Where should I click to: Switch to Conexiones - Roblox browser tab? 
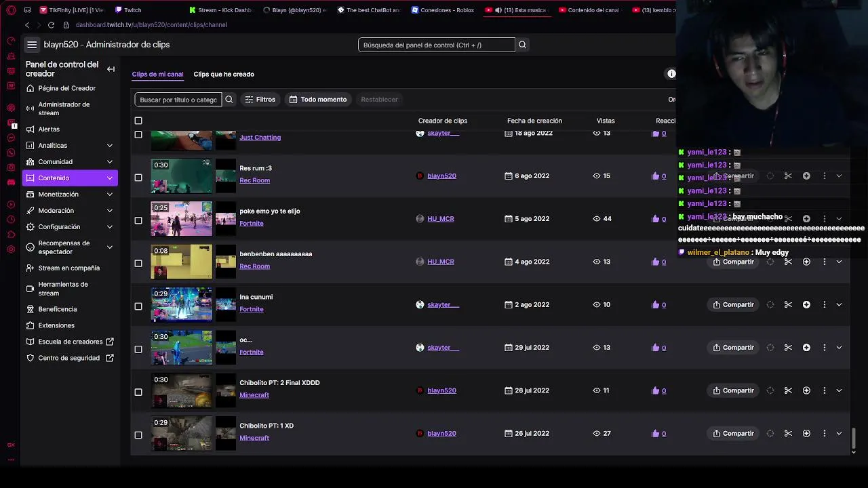tap(443, 10)
